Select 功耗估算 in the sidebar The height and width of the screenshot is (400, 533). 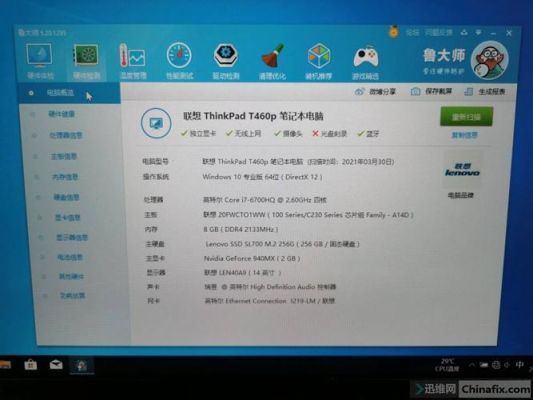coord(72,296)
